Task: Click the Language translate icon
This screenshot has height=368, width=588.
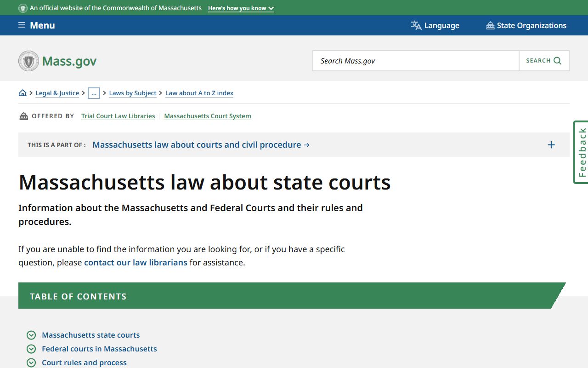Action: tap(416, 25)
